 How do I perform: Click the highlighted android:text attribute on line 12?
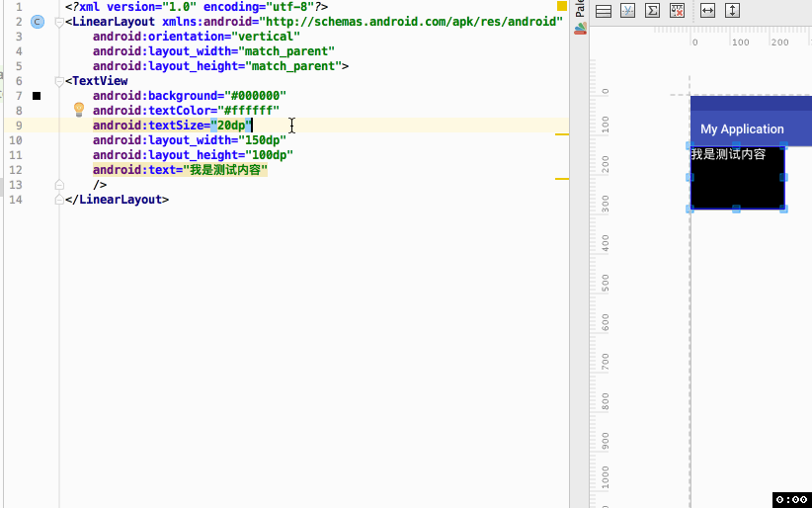180,170
